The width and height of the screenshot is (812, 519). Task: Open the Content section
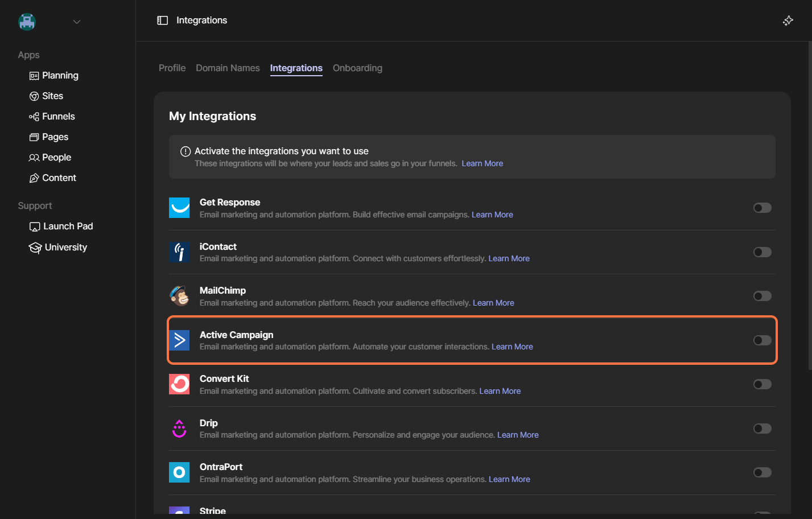pos(59,178)
